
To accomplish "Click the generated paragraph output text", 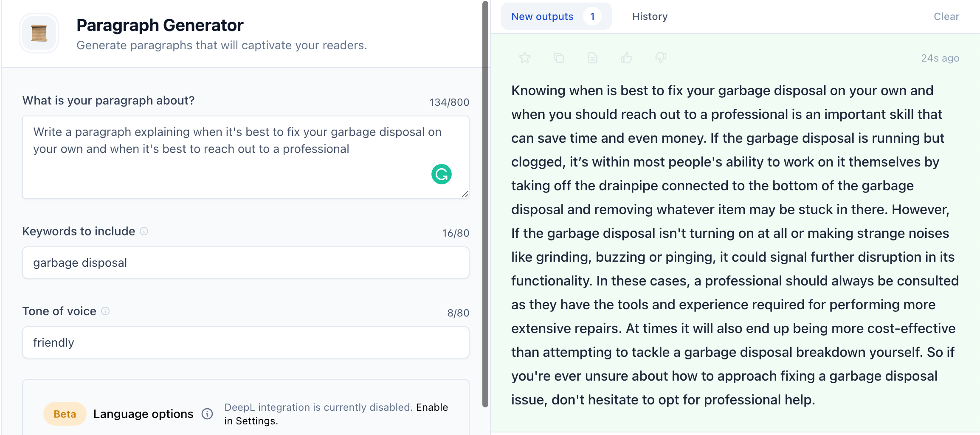I will click(735, 245).
